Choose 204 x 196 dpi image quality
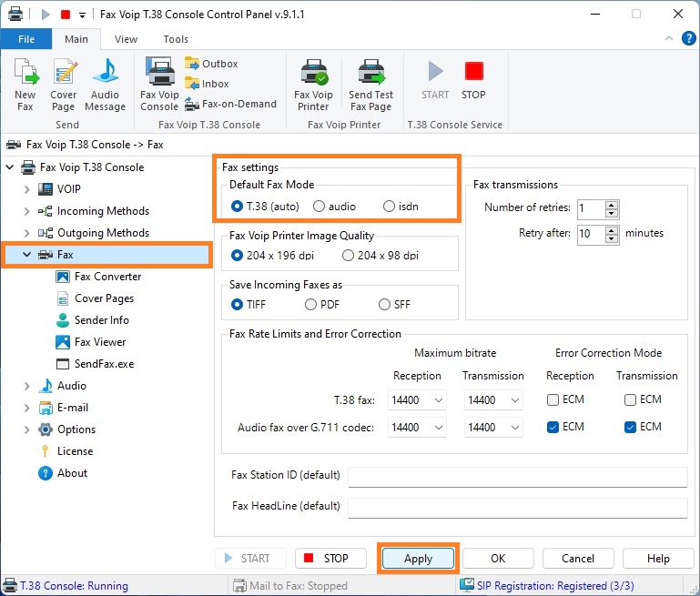 coord(272,256)
